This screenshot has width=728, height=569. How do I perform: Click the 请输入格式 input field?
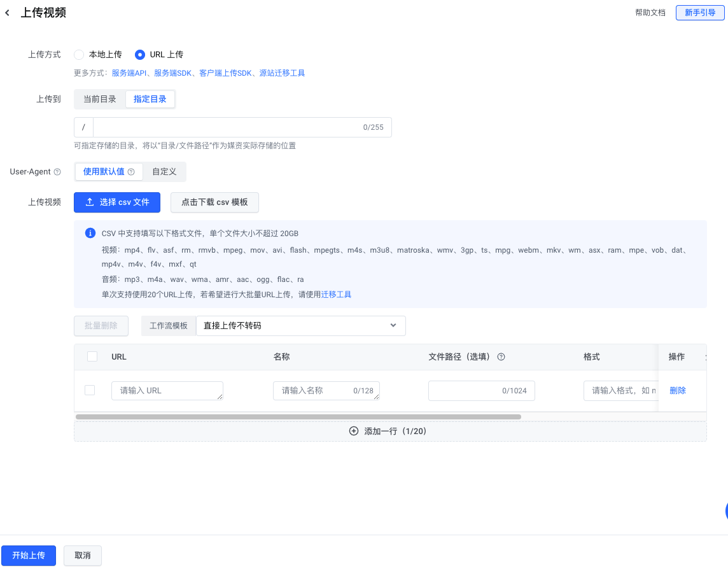(x=620, y=391)
